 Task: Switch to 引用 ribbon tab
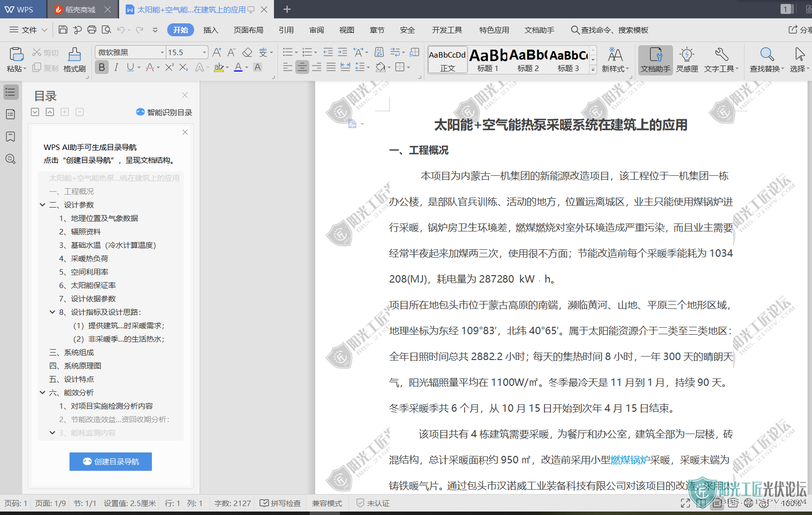(x=286, y=30)
